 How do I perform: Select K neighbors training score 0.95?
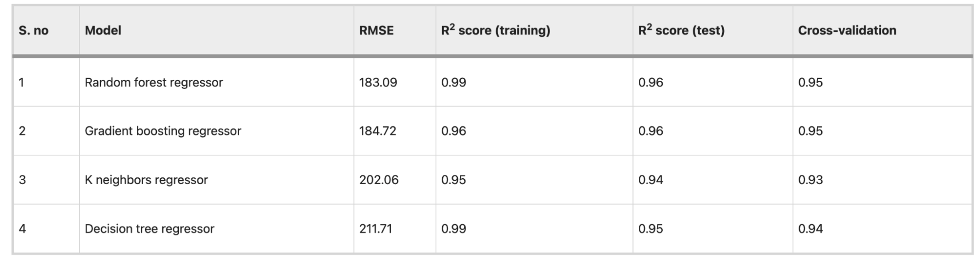pos(453,180)
